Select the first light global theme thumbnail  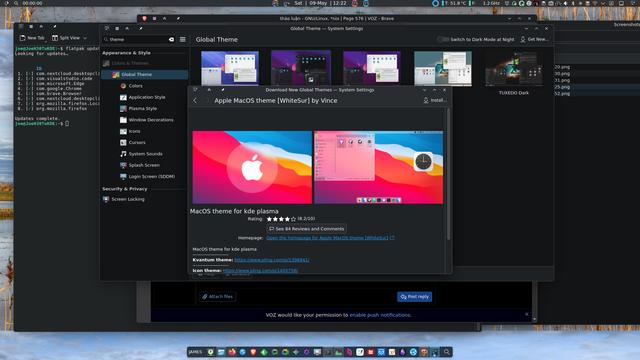point(230,68)
